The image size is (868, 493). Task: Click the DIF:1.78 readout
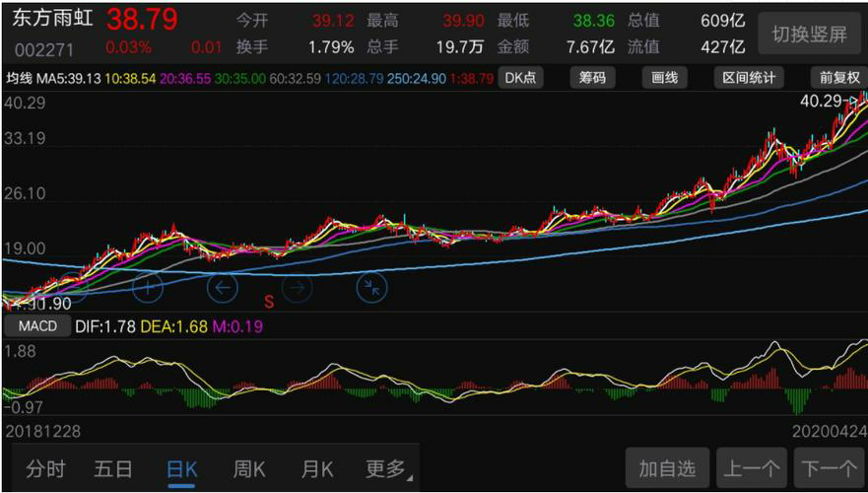tap(105, 326)
